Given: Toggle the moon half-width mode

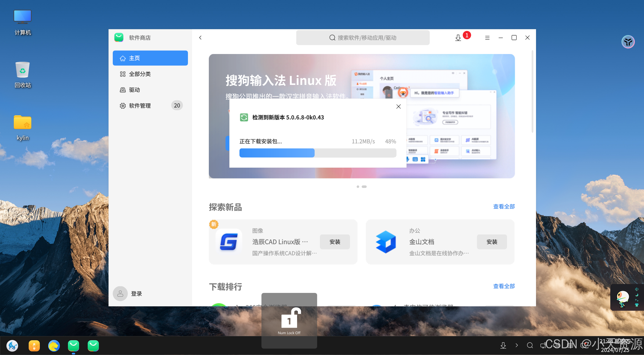Looking at the screenshot, I should [x=637, y=295].
